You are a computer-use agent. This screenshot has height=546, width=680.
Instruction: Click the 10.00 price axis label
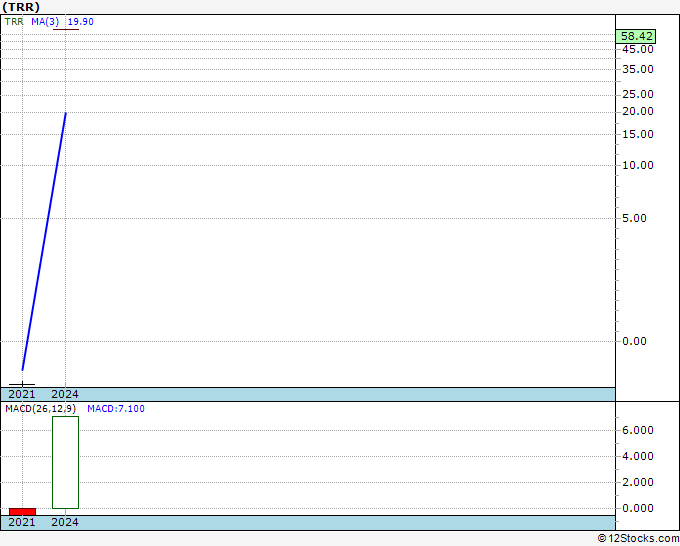(x=638, y=165)
